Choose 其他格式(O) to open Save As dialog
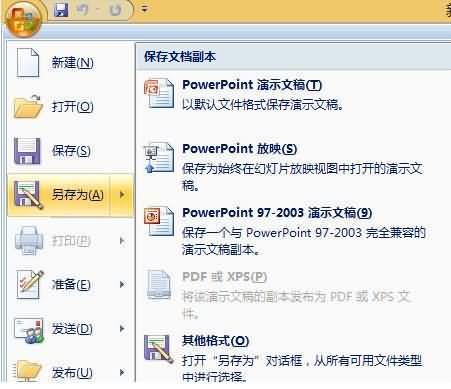This screenshot has width=451, height=389. [215, 341]
